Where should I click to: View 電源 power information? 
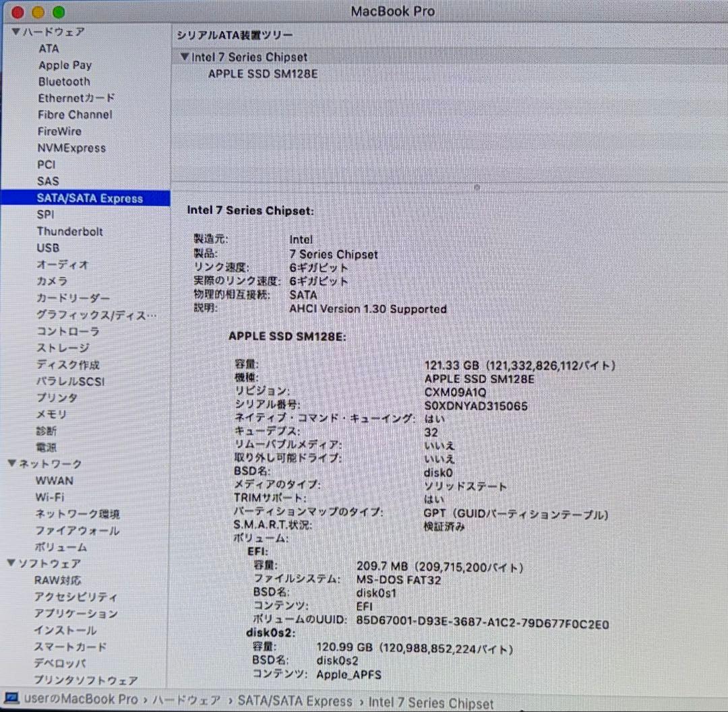(x=47, y=447)
